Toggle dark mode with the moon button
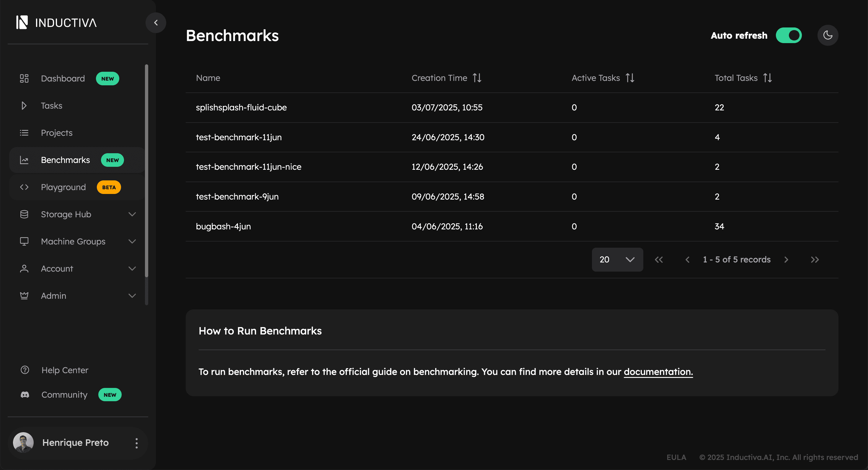 [828, 35]
